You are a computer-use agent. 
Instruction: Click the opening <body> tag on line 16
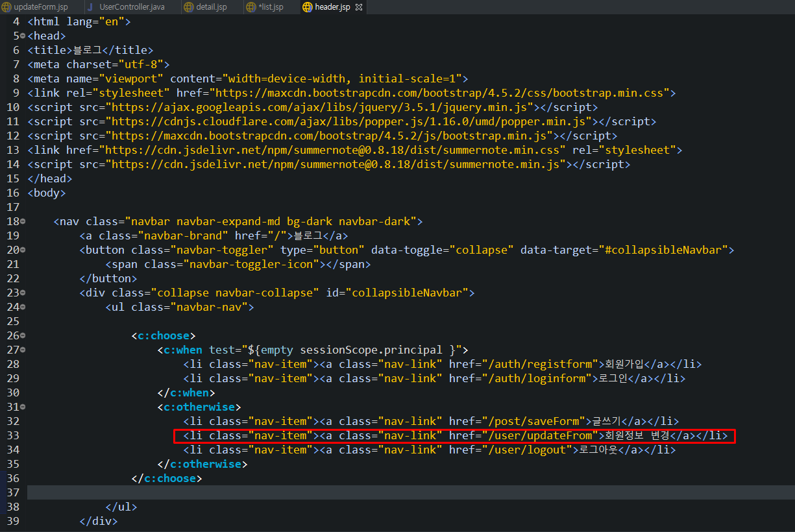47,193
